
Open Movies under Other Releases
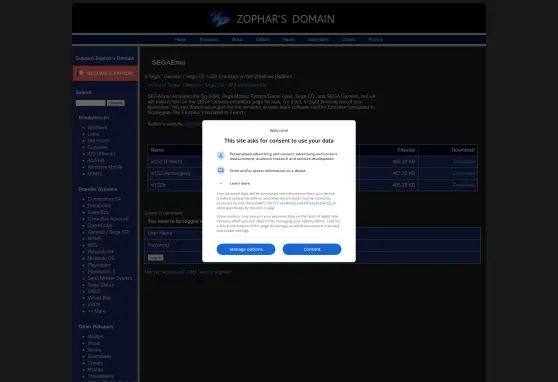[95, 370]
